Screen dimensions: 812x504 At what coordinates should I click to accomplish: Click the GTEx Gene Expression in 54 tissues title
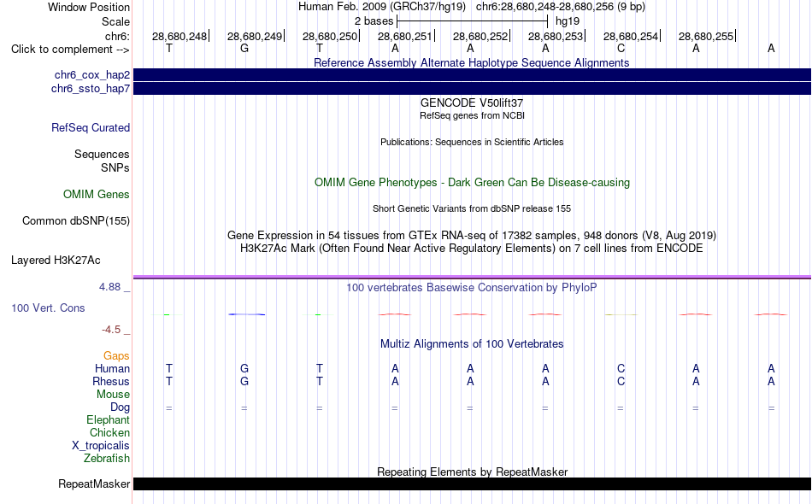tap(472, 236)
